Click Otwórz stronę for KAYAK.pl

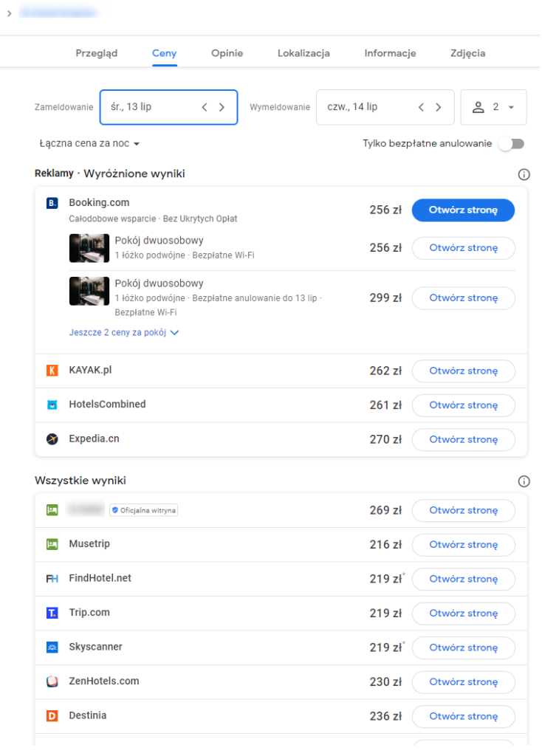(x=464, y=371)
